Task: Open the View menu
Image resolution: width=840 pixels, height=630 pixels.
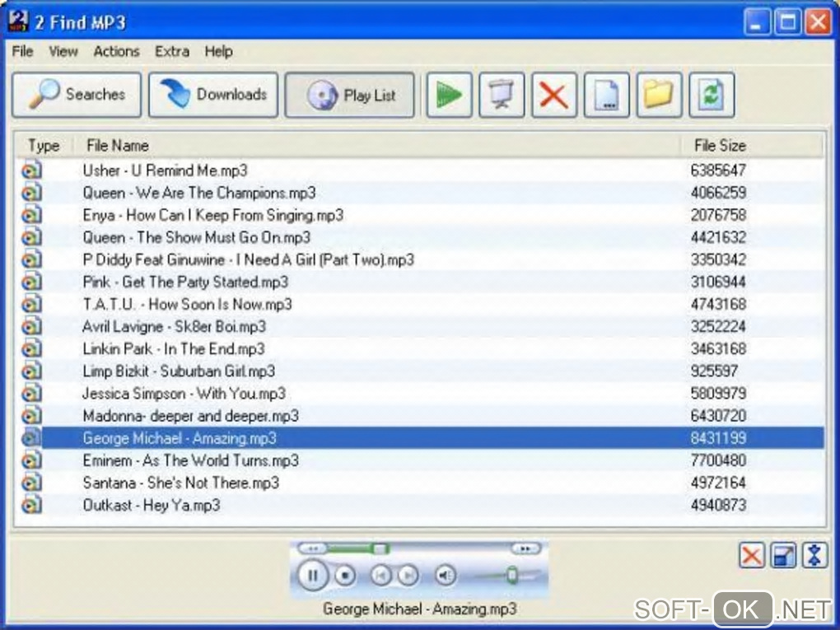Action: (x=63, y=51)
